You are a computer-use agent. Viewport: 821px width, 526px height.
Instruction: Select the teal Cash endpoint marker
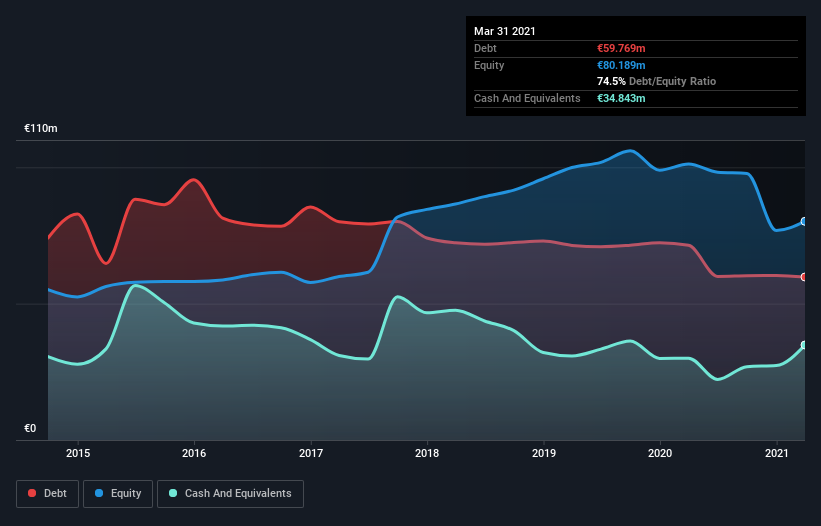[x=804, y=345]
